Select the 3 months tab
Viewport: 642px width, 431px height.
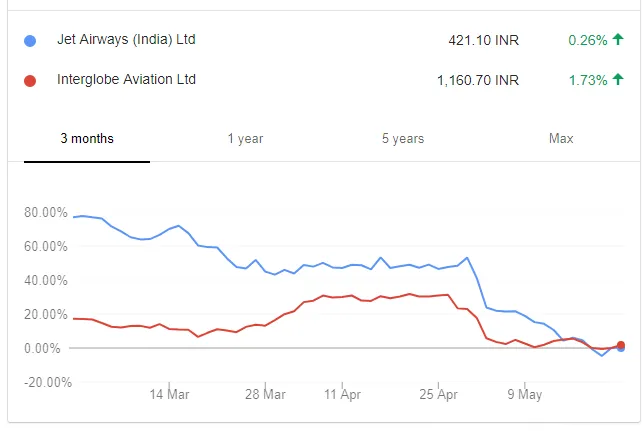[x=87, y=139]
